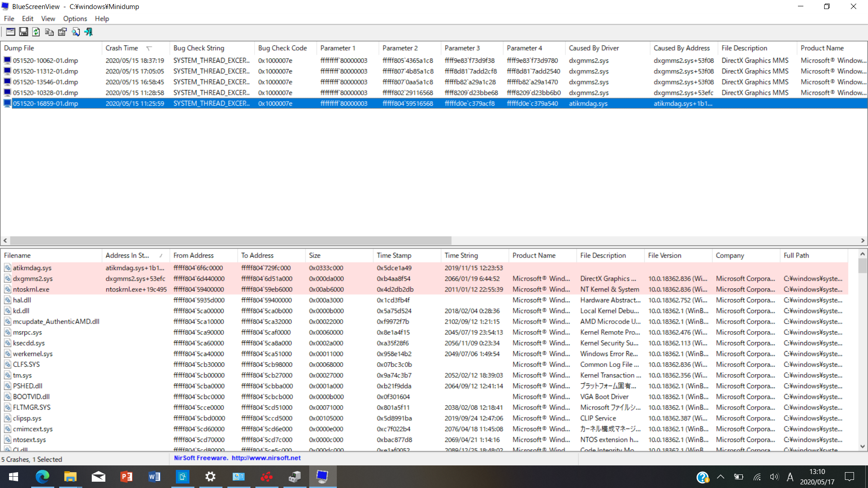The image size is (868, 488).
Task: Click the Filename column header in lower pane
Action: click(x=51, y=255)
